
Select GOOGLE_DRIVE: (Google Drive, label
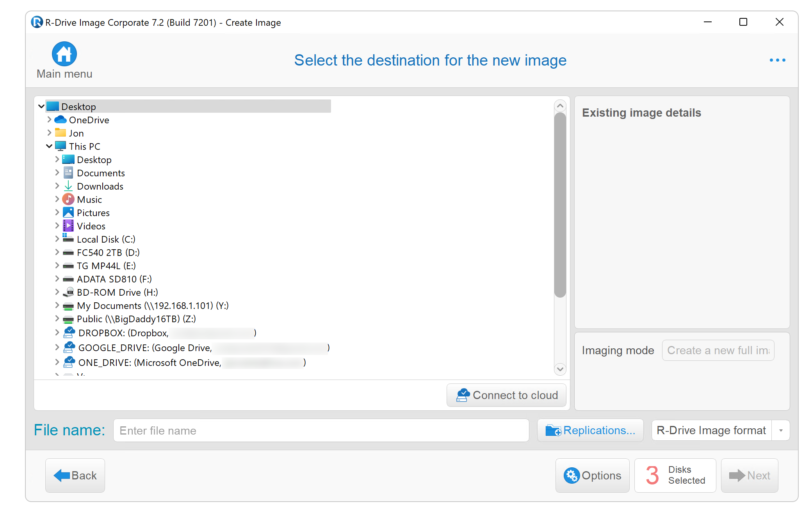[145, 348]
